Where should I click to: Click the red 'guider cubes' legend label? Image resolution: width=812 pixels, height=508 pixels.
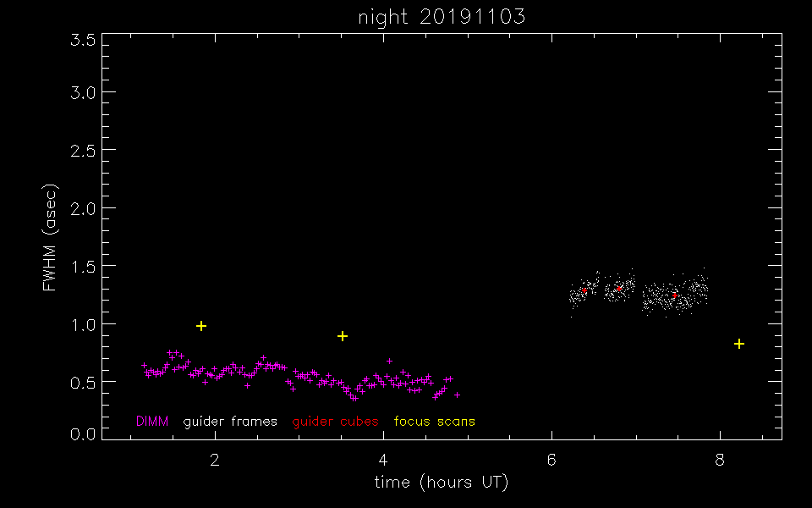click(335, 422)
